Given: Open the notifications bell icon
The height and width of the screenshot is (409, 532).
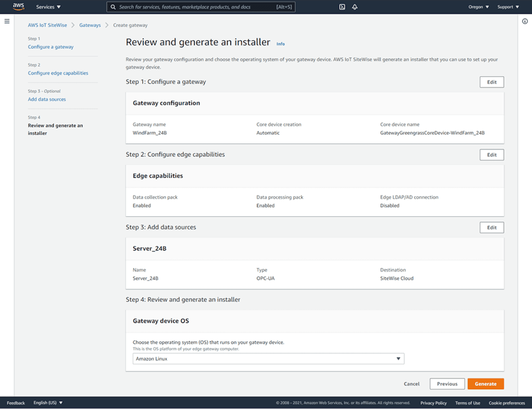Looking at the screenshot, I should click(355, 7).
